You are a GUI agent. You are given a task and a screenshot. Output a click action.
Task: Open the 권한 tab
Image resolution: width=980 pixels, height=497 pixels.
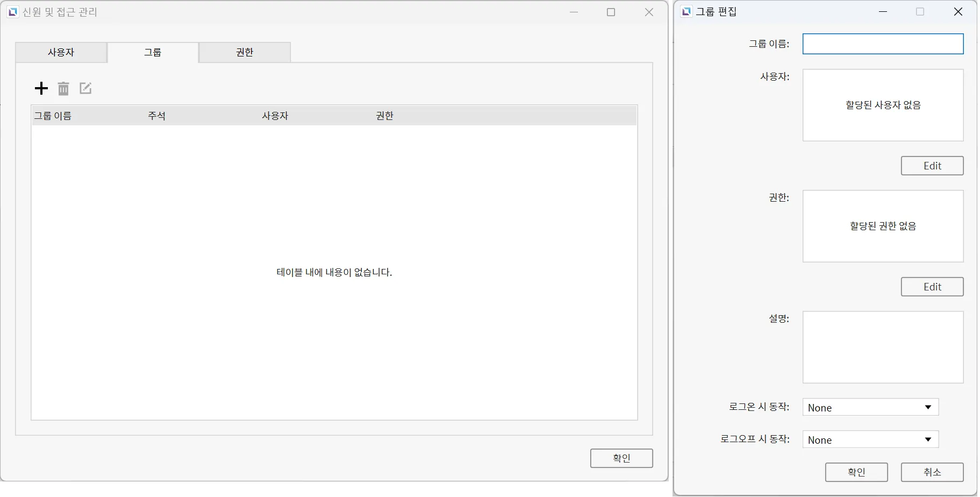(245, 53)
